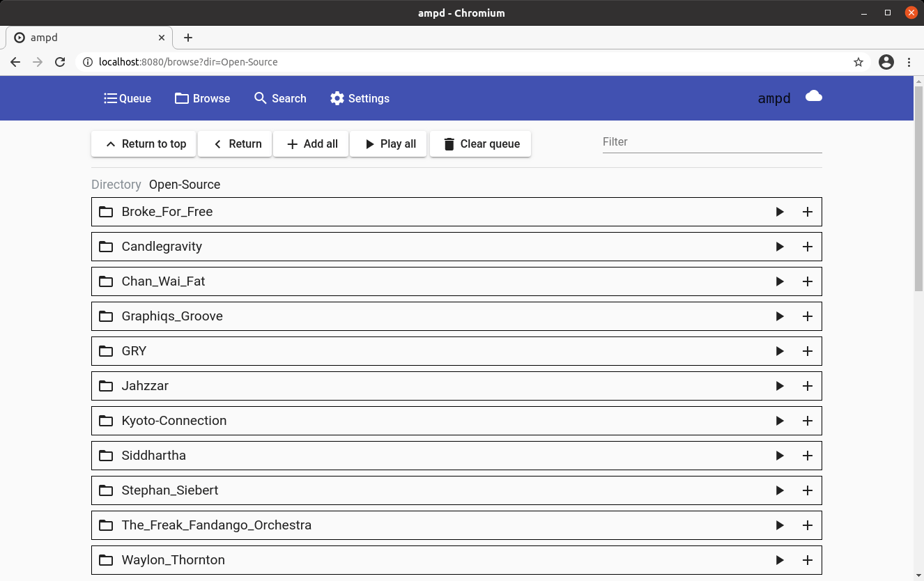Add GRY folder to the queue

pos(808,351)
